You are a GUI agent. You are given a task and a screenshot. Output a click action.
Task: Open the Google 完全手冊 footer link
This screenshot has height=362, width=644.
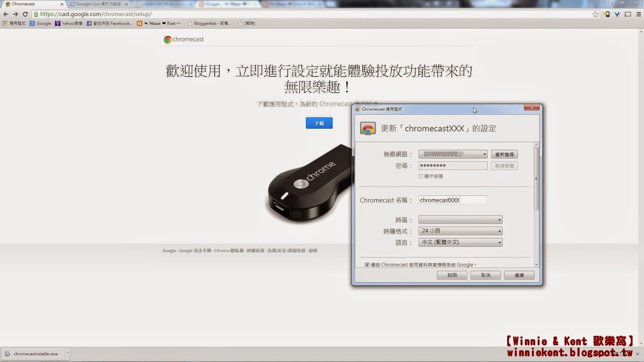[195, 251]
